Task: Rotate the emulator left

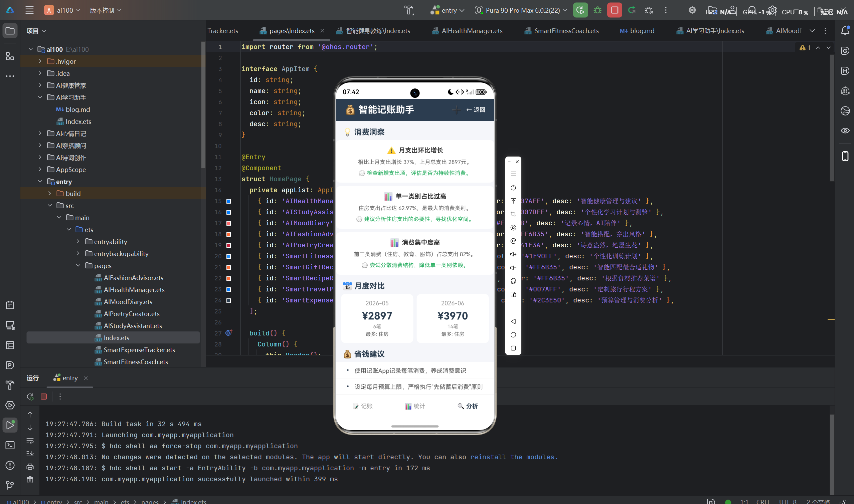Action: click(513, 228)
